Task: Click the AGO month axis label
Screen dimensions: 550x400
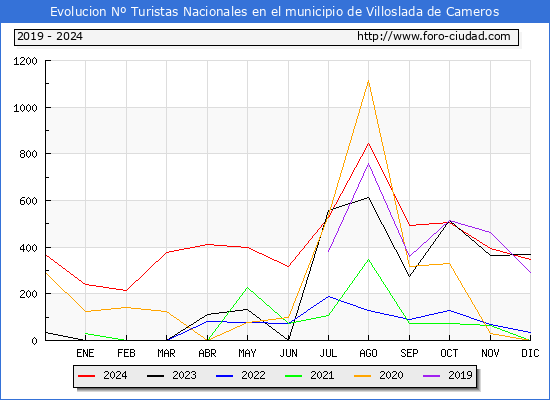Action: [368, 353]
